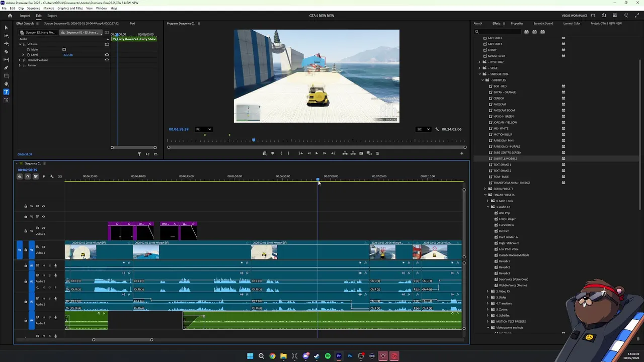Image resolution: width=644 pixels, height=362 pixels.
Task: Add a marker in the timeline panel
Action: coord(43,176)
